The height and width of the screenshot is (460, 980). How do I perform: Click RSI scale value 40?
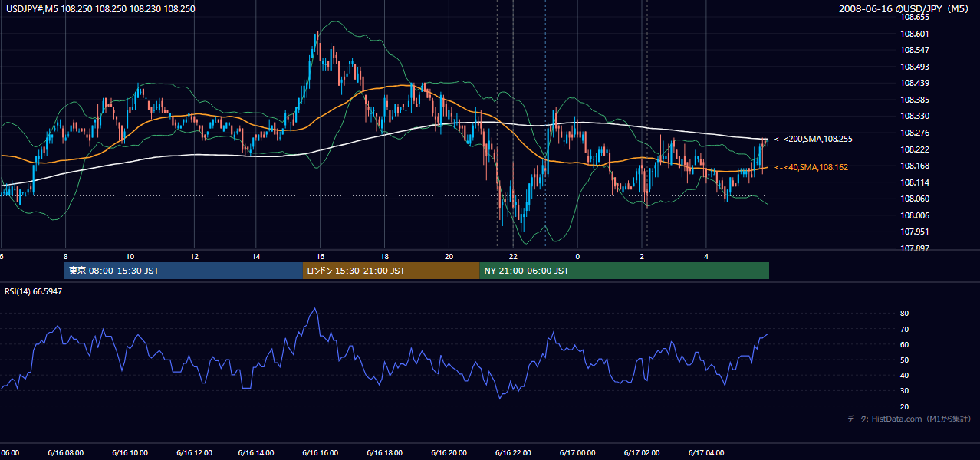point(904,376)
